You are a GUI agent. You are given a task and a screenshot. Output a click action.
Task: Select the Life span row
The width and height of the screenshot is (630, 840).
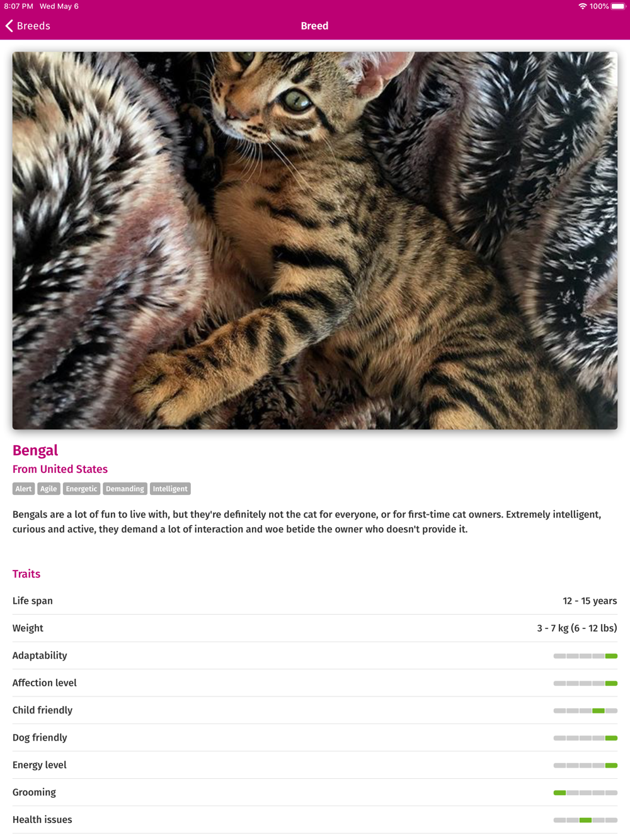(x=315, y=601)
